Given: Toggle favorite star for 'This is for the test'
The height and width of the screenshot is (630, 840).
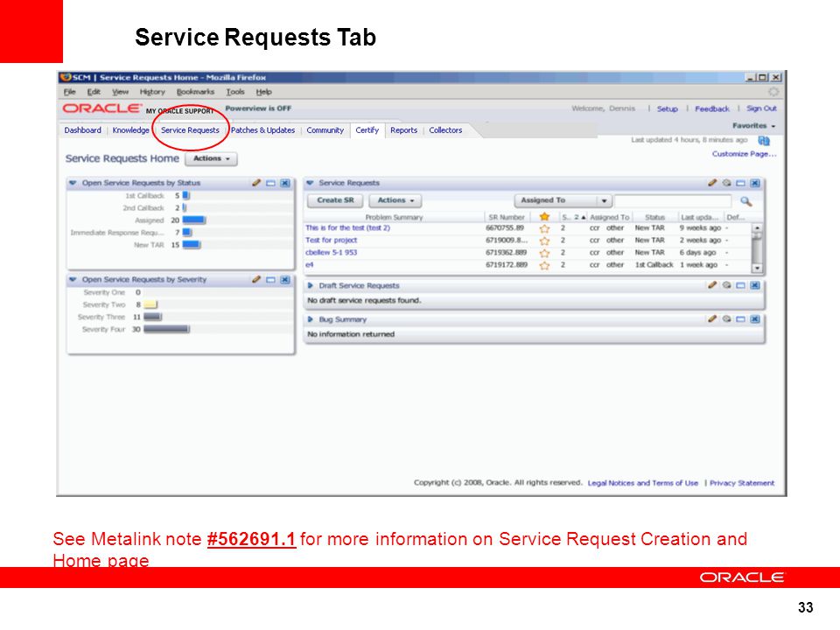Looking at the screenshot, I should (x=544, y=228).
